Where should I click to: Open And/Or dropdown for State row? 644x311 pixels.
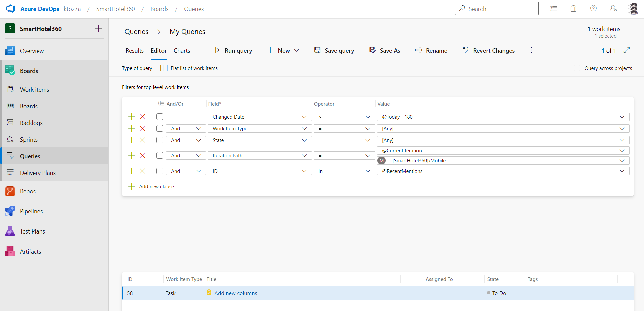click(186, 140)
